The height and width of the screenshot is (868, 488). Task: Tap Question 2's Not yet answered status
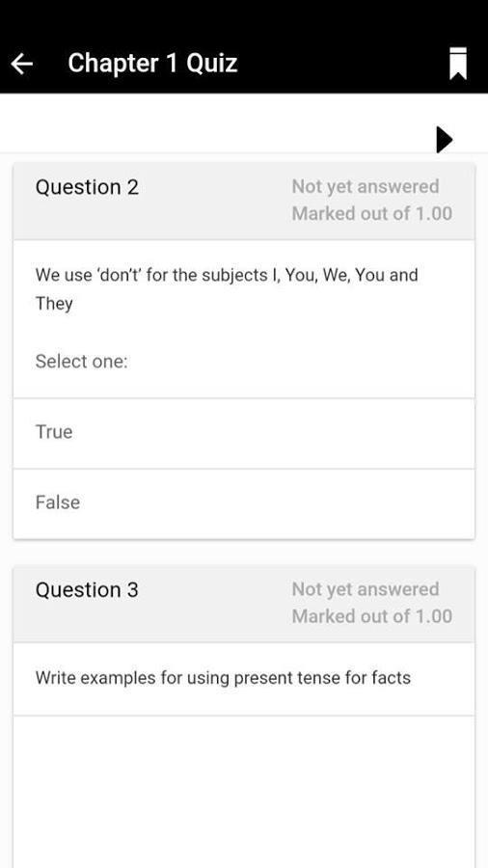[366, 186]
